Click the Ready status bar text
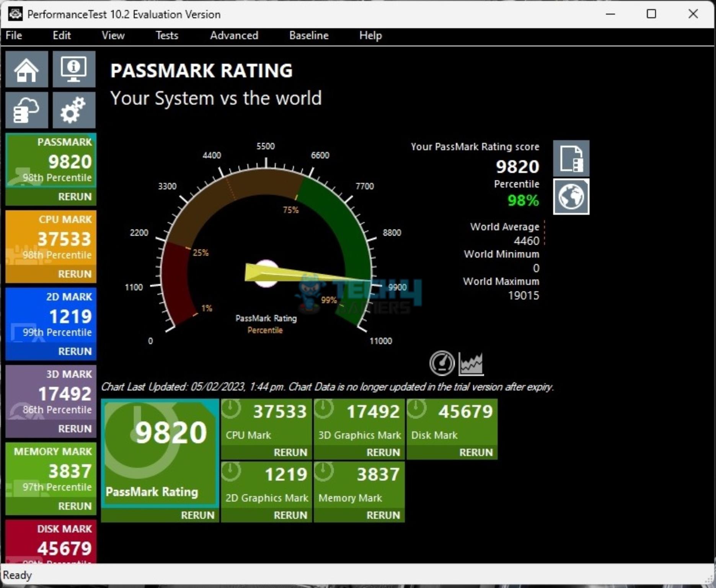716x588 pixels. [17, 575]
